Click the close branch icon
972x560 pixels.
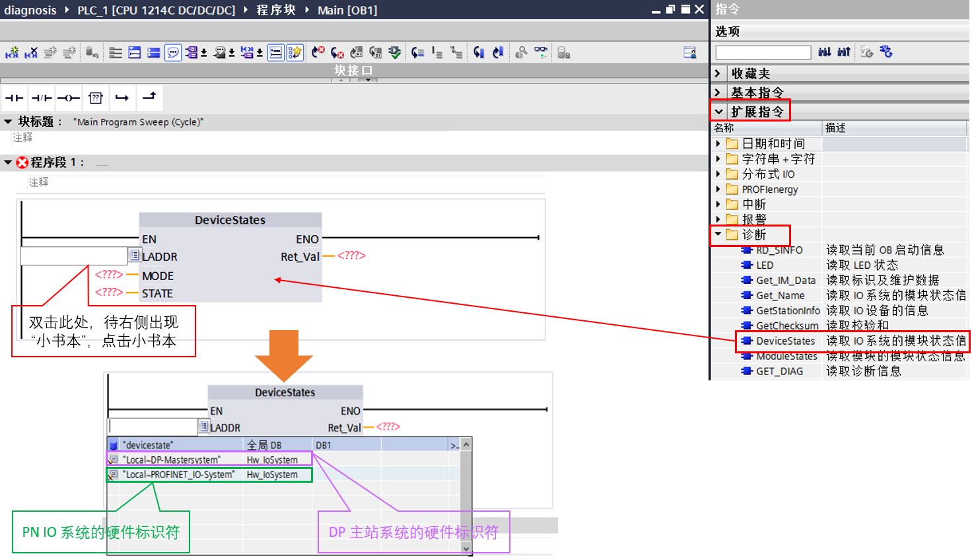click(149, 98)
